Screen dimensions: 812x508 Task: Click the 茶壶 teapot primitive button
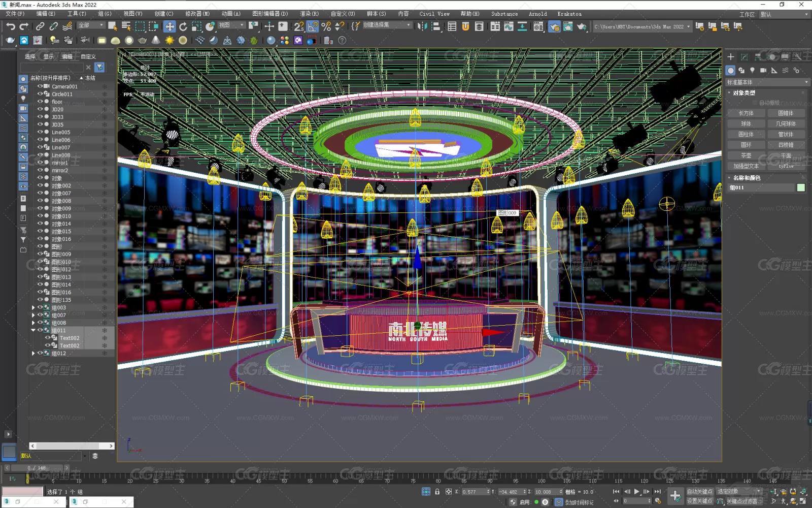point(746,155)
